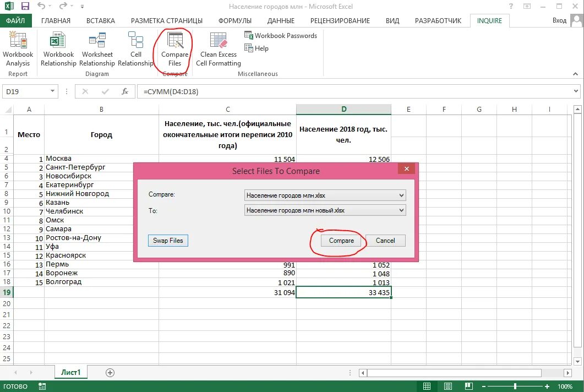Cancel formula entry with the X icon
The image size is (584, 392).
click(x=85, y=91)
